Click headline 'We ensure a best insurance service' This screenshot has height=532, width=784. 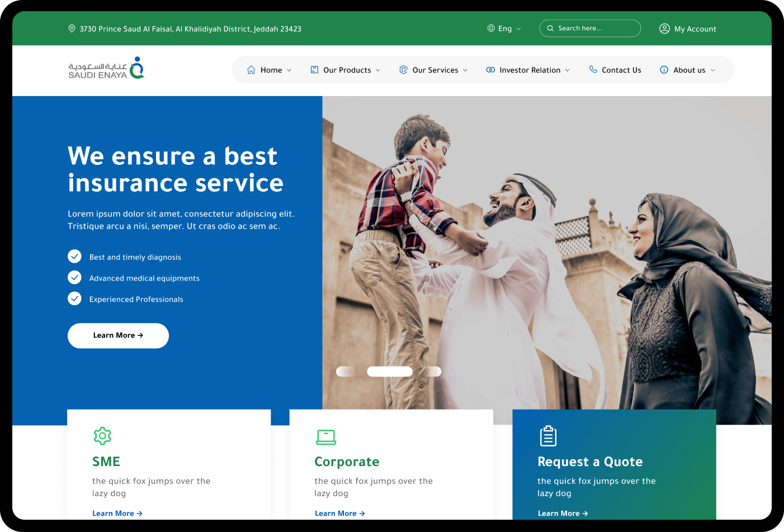(x=176, y=169)
